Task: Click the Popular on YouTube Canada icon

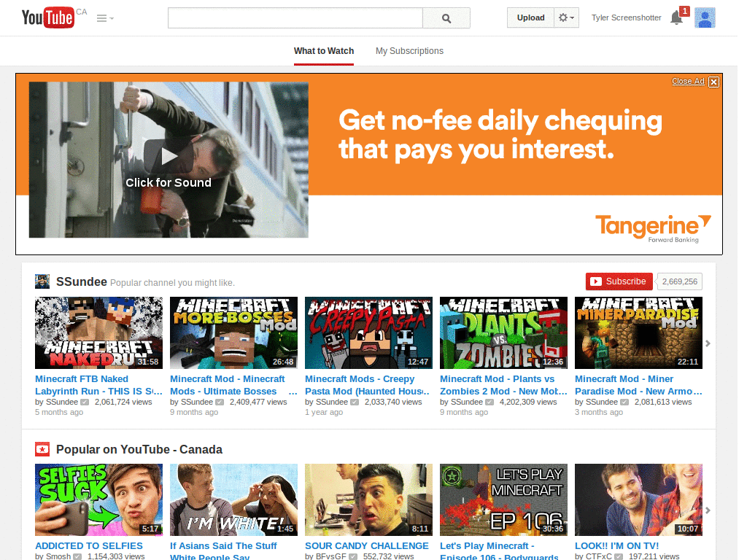Action: click(x=42, y=449)
